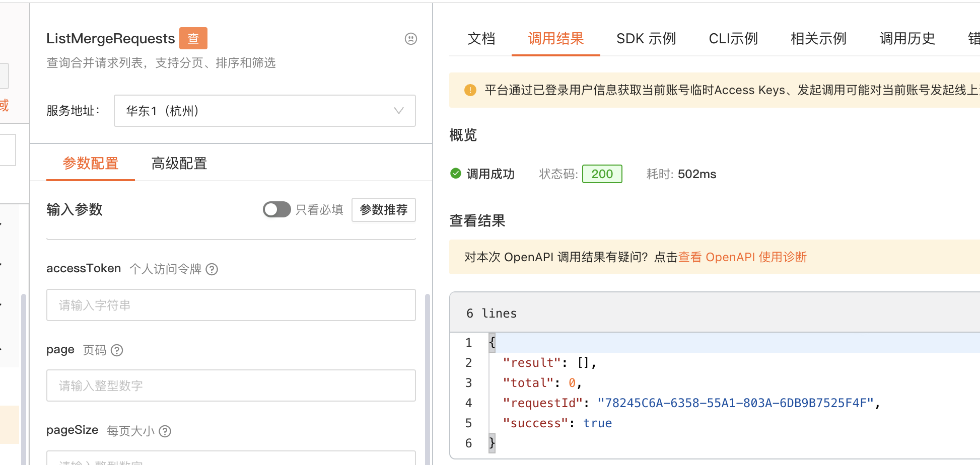The image size is (980, 465).
Task: Collapse the JSON at line 1 brace
Action: pyautogui.click(x=492, y=343)
